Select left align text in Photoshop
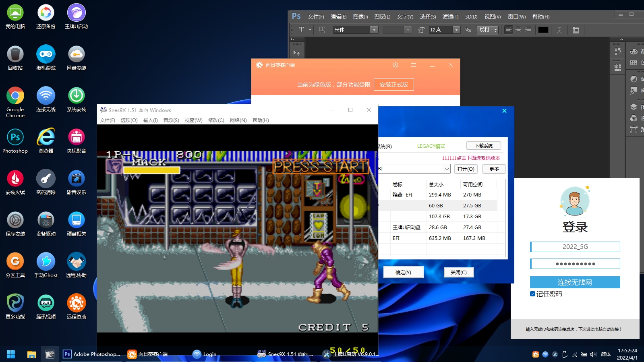 point(509,30)
